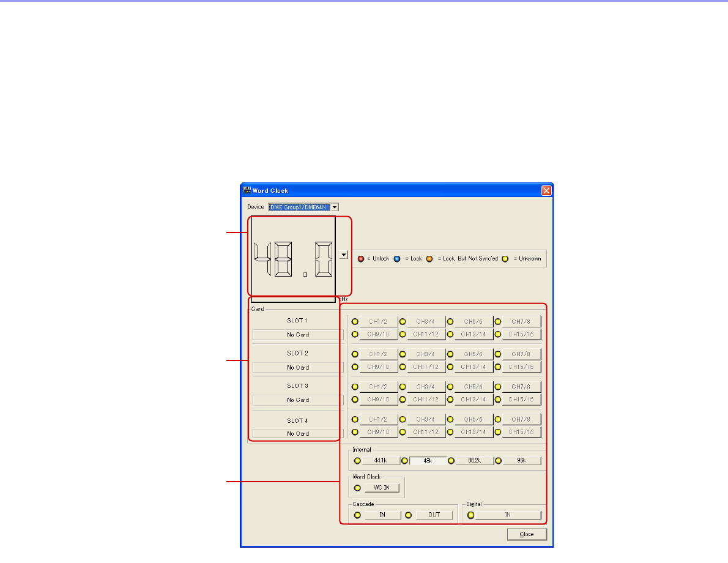Select Slot 2 CH15/16 clock source button

click(521, 367)
